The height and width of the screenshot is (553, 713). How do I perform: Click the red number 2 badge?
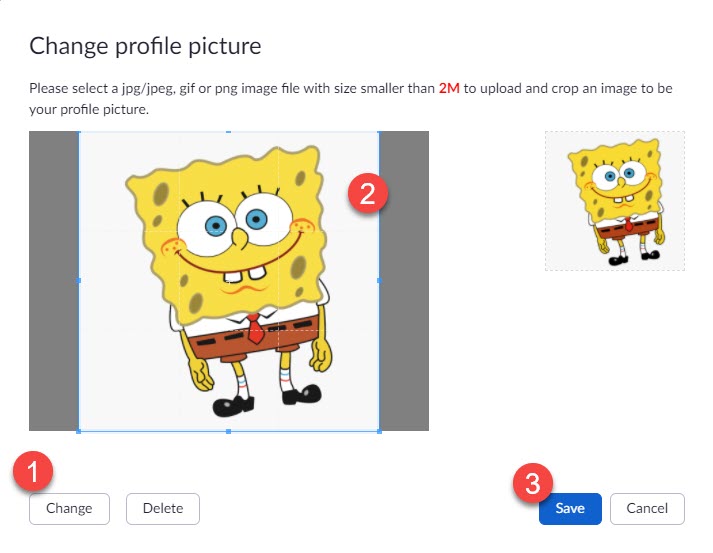tap(368, 192)
